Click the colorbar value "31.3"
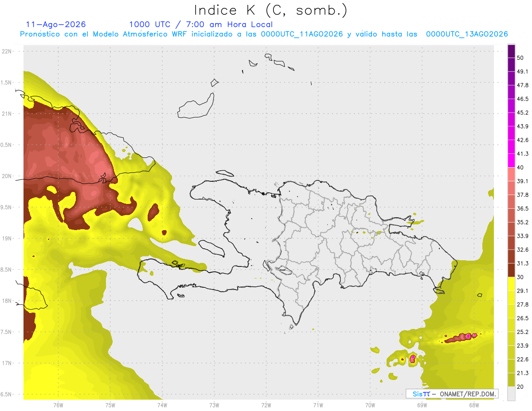 point(523,263)
